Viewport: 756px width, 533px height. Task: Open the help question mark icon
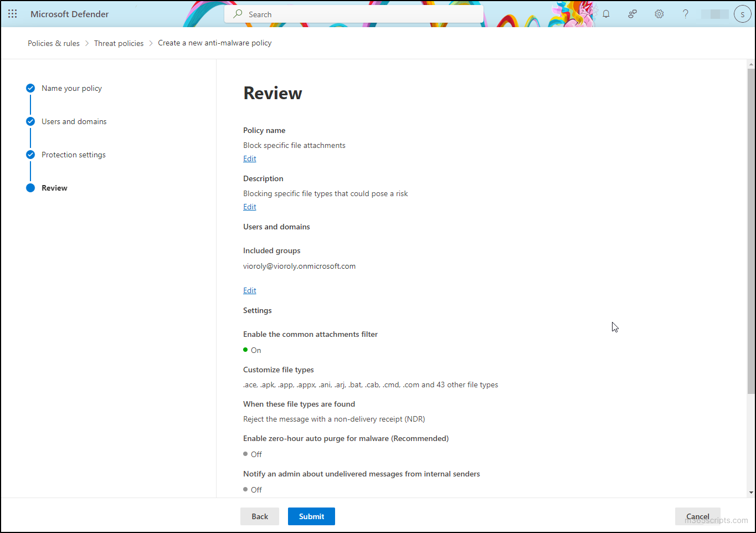tap(686, 14)
